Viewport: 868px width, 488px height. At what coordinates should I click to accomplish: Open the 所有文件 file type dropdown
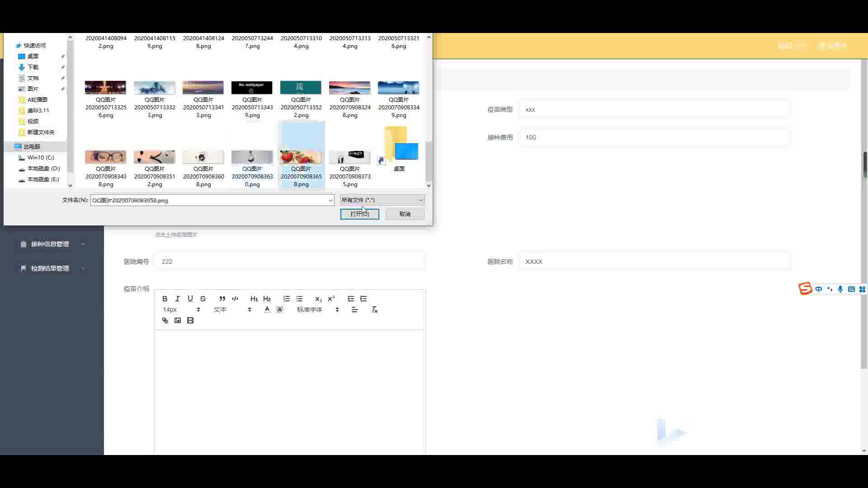pos(382,200)
